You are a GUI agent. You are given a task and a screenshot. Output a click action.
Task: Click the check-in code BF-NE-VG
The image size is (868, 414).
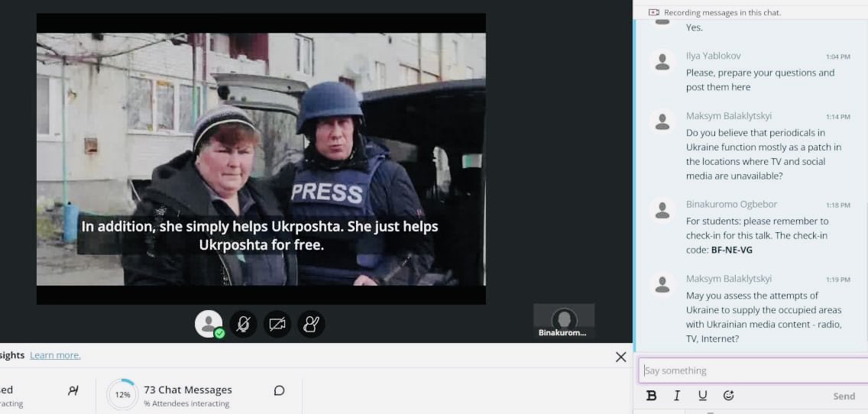(731, 251)
